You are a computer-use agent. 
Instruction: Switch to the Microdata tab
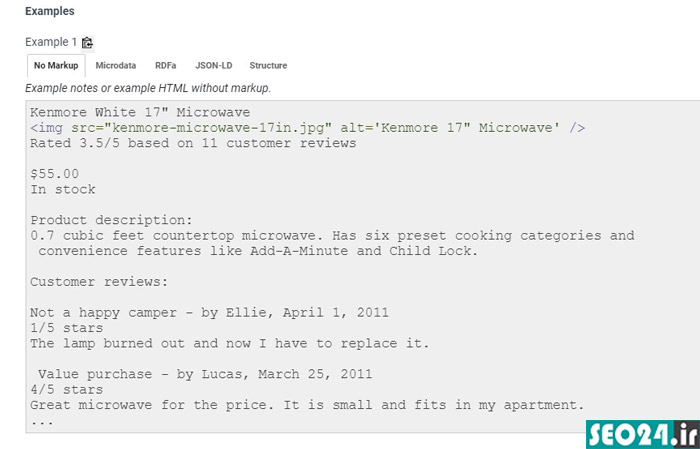pyautogui.click(x=116, y=66)
